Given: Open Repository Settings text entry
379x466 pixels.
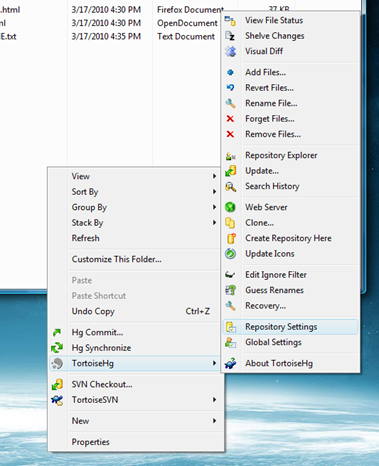Looking at the screenshot, I should click(x=281, y=327).
